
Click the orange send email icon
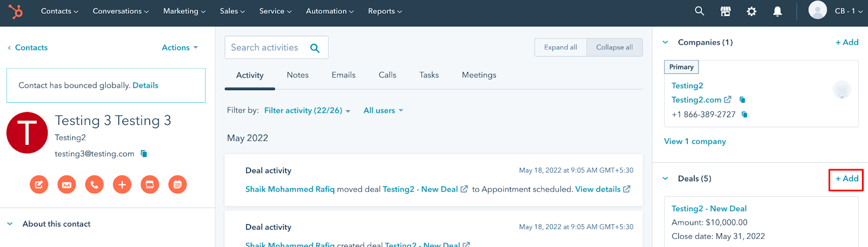[67, 185]
